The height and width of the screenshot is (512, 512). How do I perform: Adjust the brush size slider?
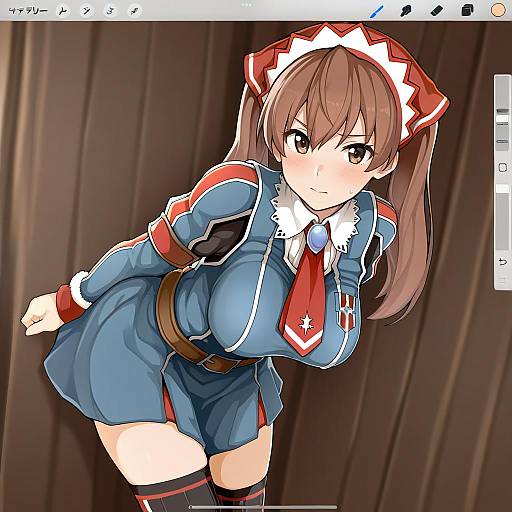coord(502,113)
